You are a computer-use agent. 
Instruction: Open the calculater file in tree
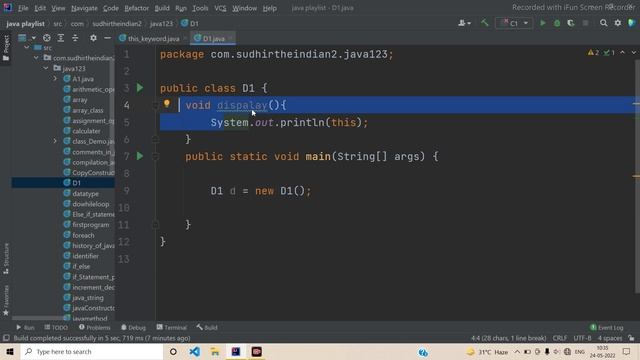(x=86, y=131)
